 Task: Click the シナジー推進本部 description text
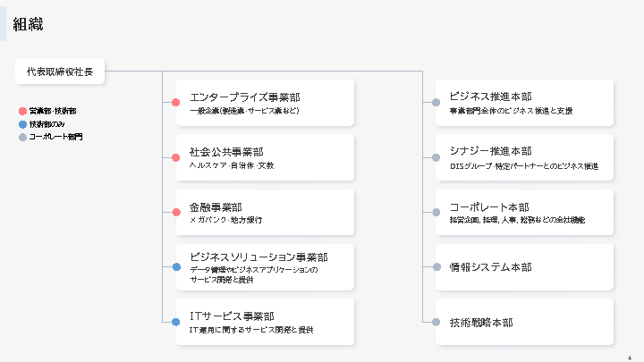[x=523, y=165]
